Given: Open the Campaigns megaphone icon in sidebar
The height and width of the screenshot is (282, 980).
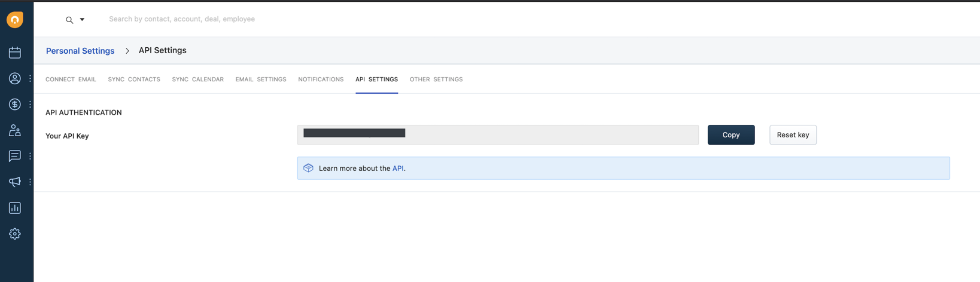Looking at the screenshot, I should (x=15, y=182).
